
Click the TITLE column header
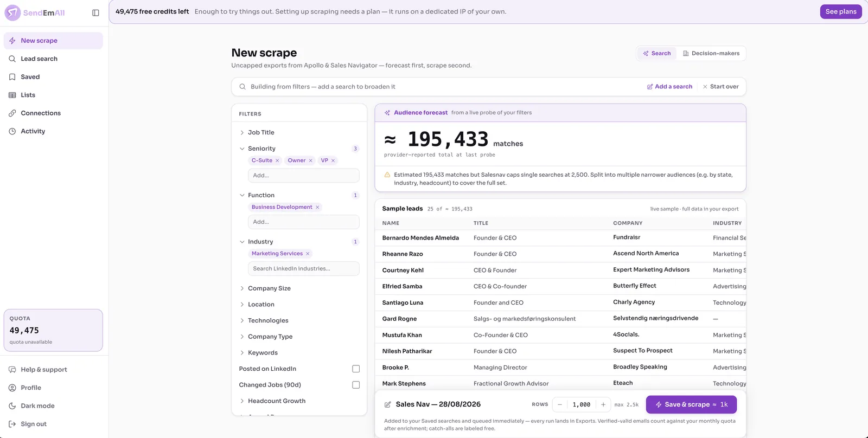pos(481,223)
